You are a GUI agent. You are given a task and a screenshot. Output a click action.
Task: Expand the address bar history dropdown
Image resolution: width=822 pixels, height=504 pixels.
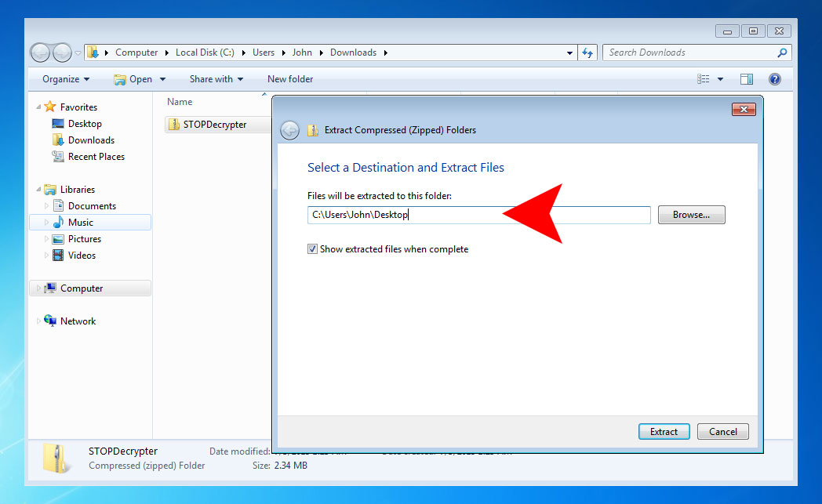pos(570,53)
